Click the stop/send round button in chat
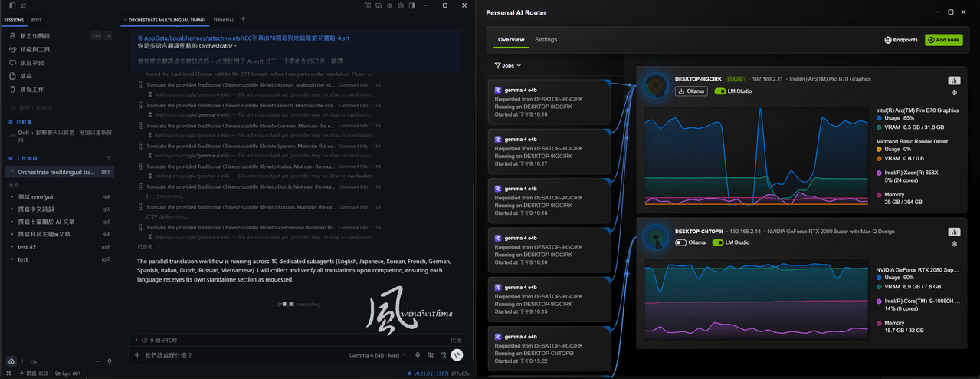 tap(457, 355)
